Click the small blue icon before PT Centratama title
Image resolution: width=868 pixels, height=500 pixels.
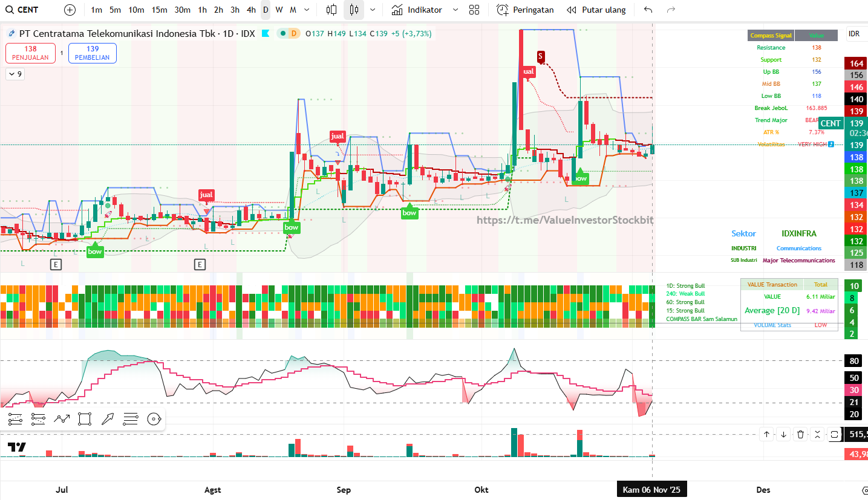pos(11,34)
